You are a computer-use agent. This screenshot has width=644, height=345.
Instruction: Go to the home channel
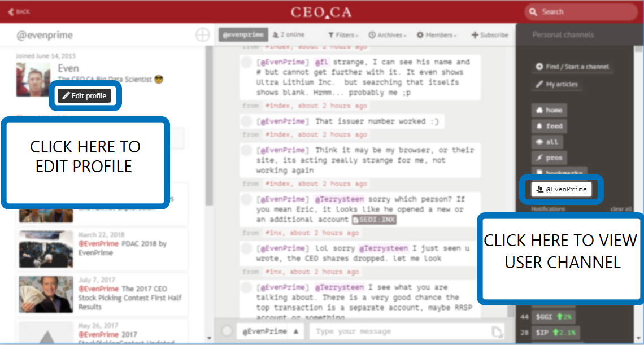point(549,110)
